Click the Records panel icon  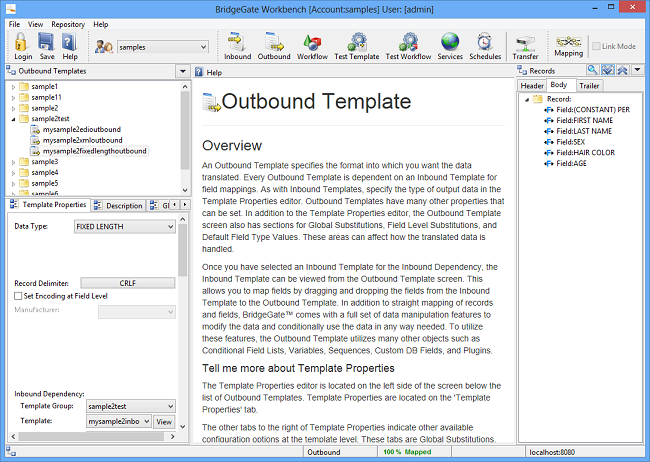coord(522,71)
